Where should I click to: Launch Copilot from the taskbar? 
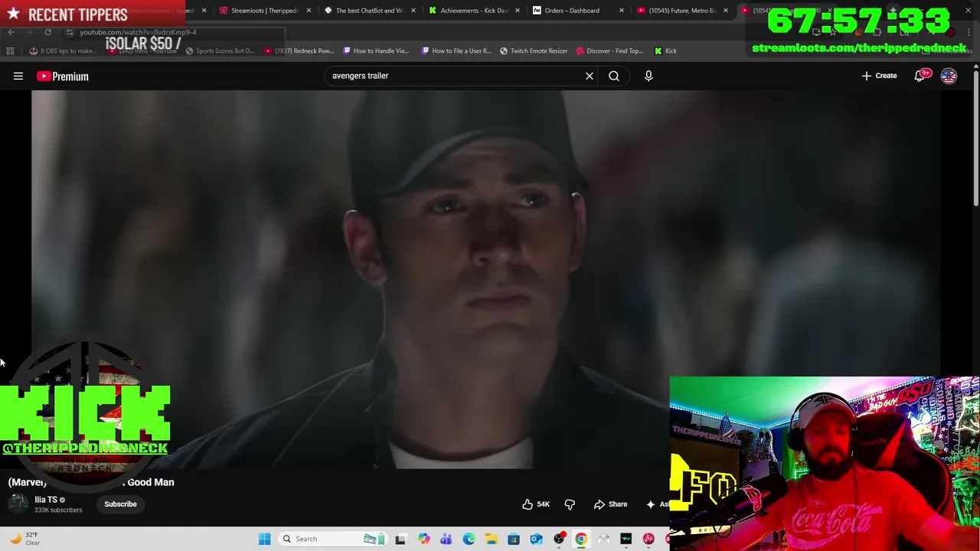(x=423, y=539)
